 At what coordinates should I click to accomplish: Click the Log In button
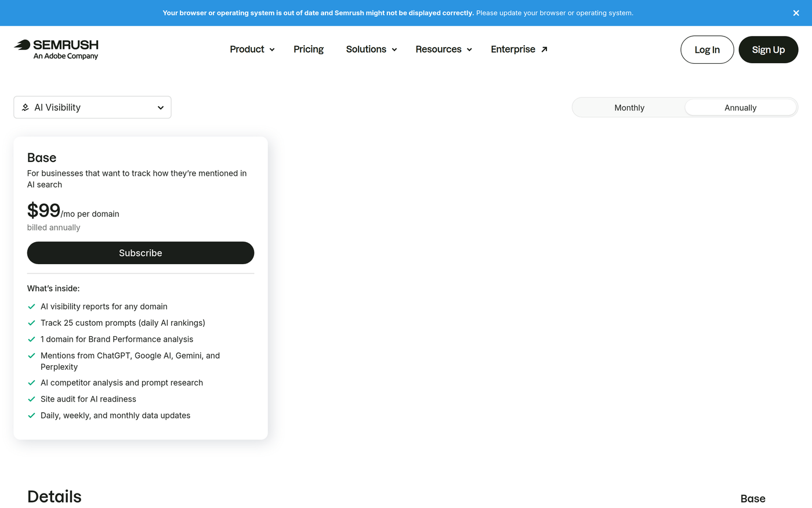(x=707, y=50)
